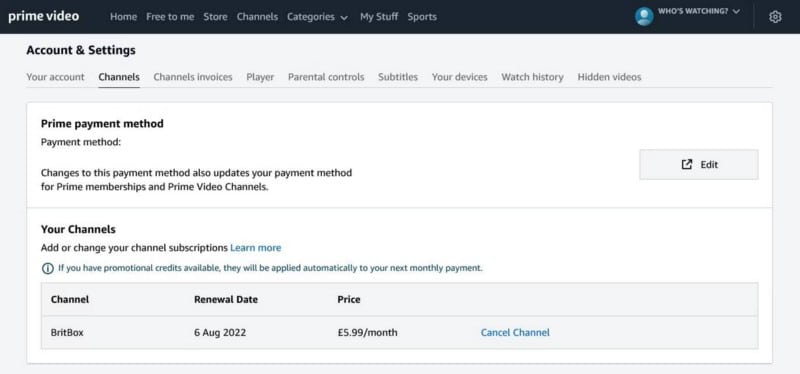Open the settings gear icon
The height and width of the screenshot is (374, 800).
[x=775, y=17]
